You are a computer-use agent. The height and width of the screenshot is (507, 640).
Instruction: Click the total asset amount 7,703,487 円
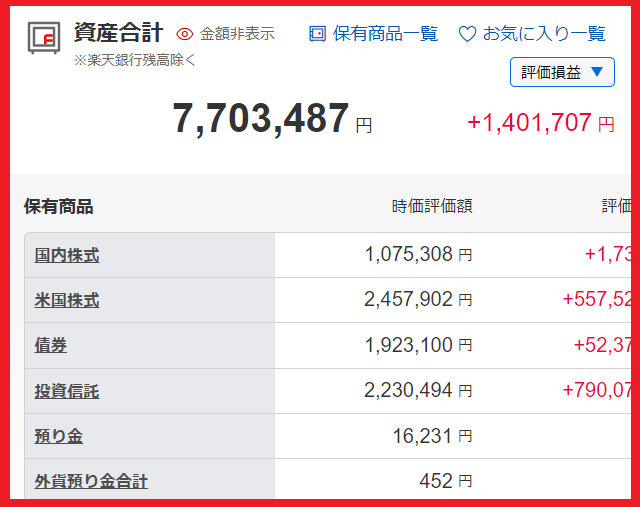click(x=262, y=119)
